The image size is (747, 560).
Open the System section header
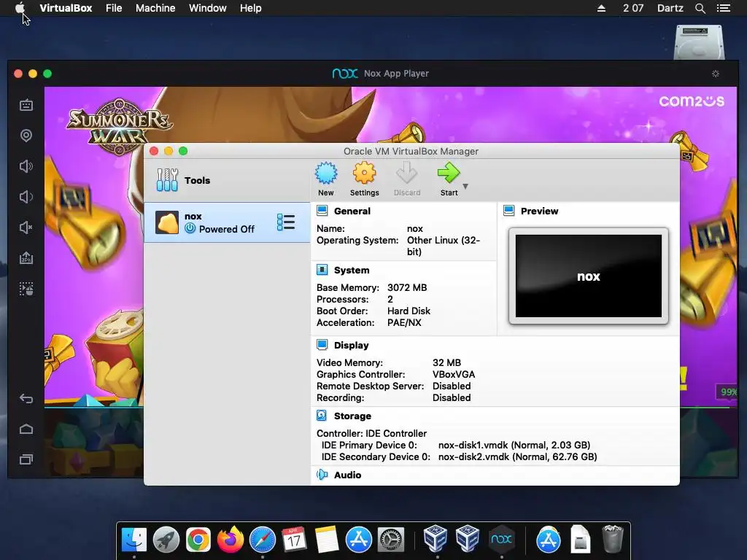point(352,270)
